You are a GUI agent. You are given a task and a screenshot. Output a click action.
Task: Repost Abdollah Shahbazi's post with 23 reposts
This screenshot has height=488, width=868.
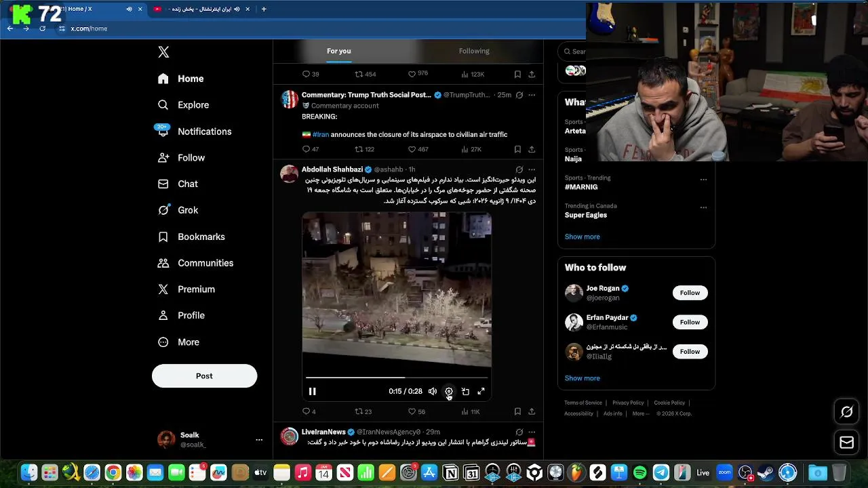(363, 411)
